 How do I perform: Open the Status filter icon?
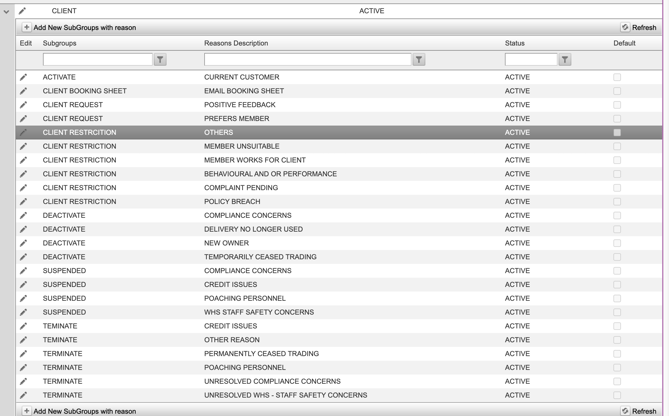tap(565, 60)
